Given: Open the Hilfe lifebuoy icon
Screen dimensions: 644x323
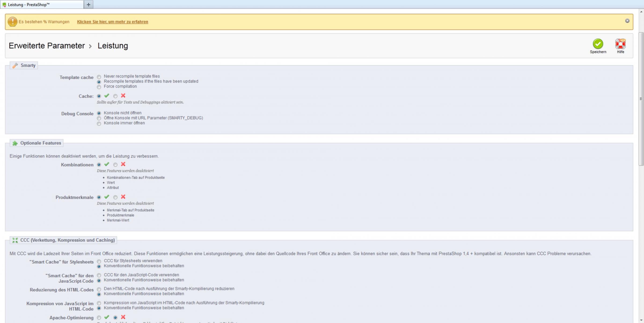Looking at the screenshot, I should (x=620, y=44).
